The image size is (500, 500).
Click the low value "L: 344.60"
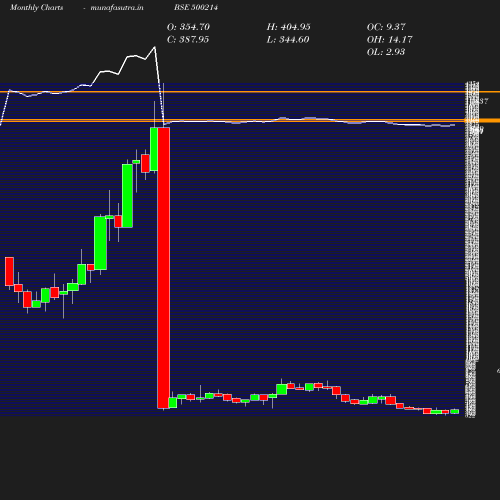click(288, 39)
